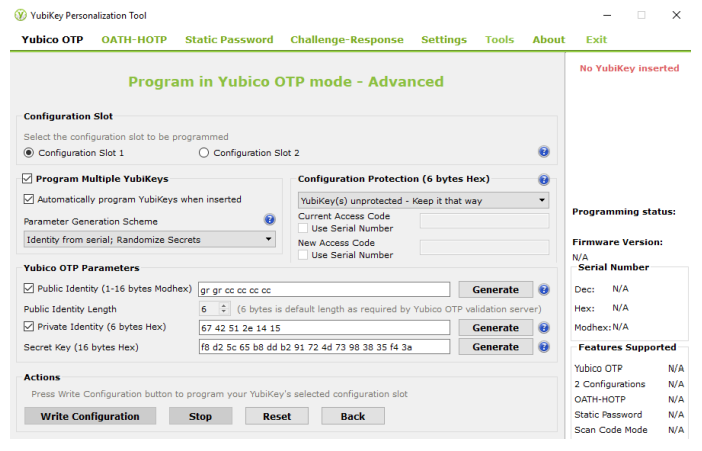
Task: Click '2 Configurations' feature row
Action: coord(629,384)
